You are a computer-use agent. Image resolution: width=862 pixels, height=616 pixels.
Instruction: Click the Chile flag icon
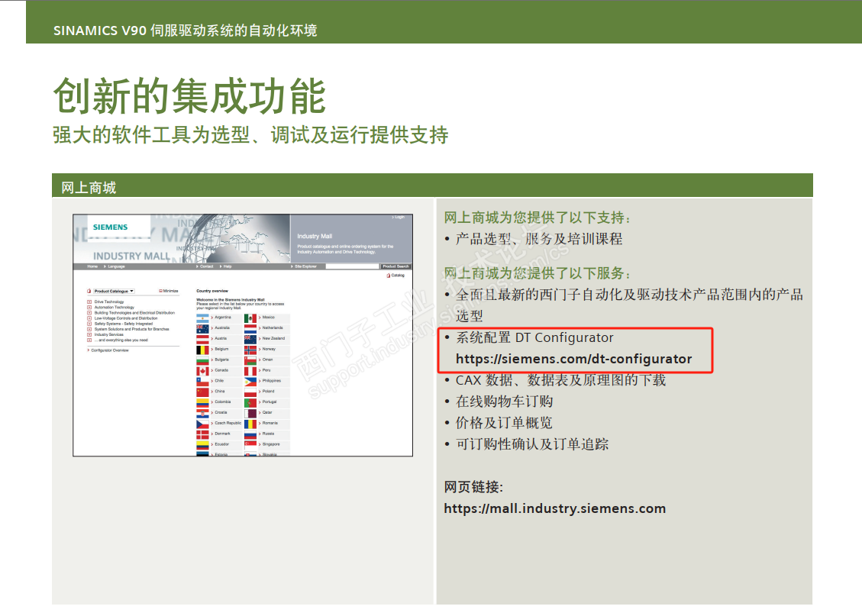[x=202, y=381]
